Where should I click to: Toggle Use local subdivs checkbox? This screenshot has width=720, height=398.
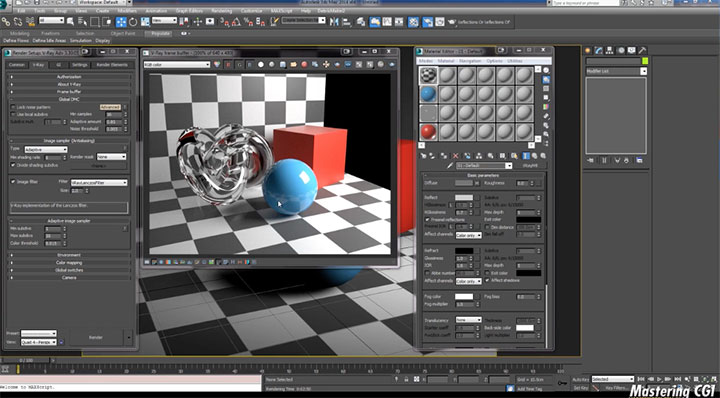coord(13,114)
